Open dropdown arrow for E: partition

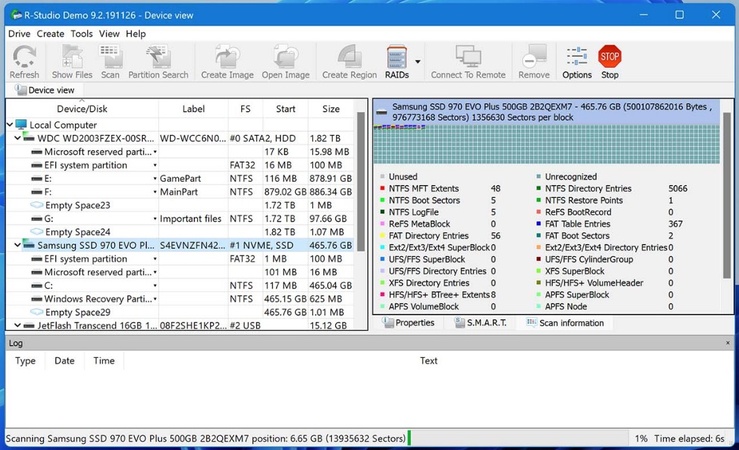click(155, 179)
